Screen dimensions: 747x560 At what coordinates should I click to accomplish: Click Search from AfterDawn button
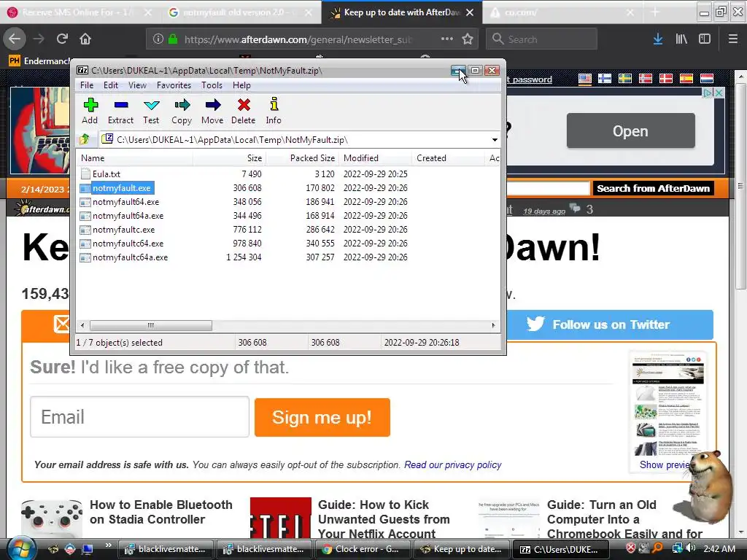point(653,188)
